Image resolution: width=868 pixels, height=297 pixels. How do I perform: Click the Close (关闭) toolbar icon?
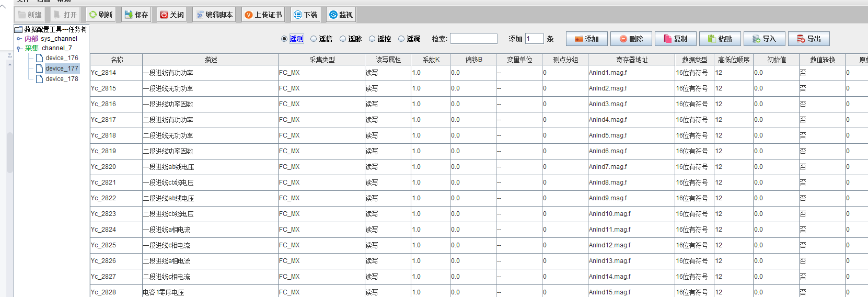point(171,15)
